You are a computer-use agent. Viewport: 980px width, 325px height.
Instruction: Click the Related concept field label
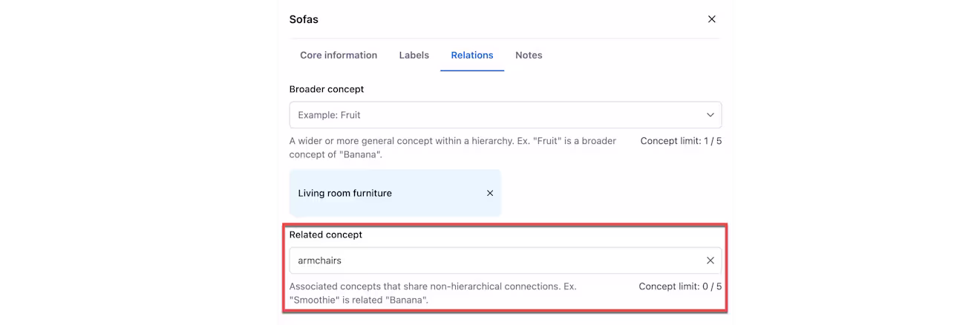(326, 234)
